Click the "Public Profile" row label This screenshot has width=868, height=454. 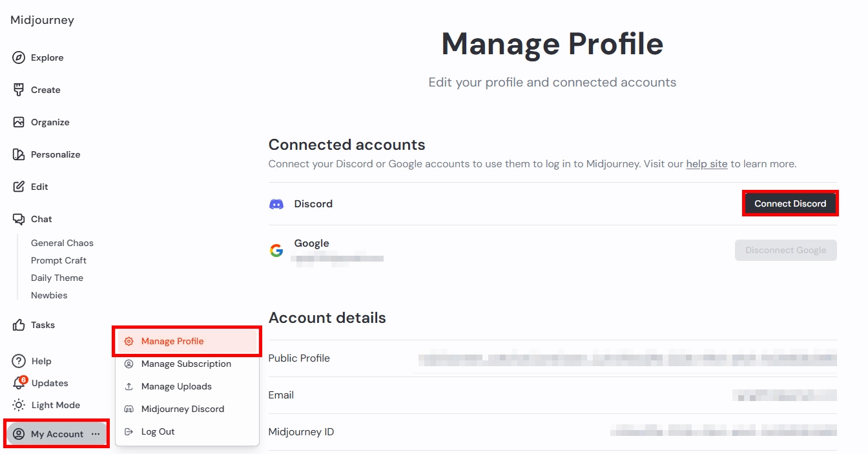[x=299, y=358]
